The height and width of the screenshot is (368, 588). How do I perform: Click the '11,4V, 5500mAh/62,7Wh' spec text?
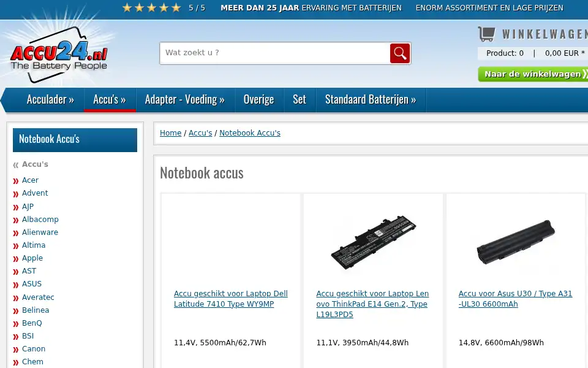pyautogui.click(x=220, y=342)
